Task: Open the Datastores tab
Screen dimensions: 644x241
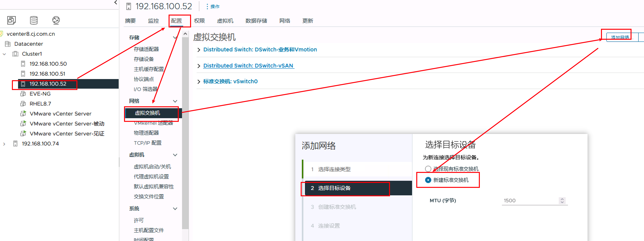Action: tap(256, 21)
